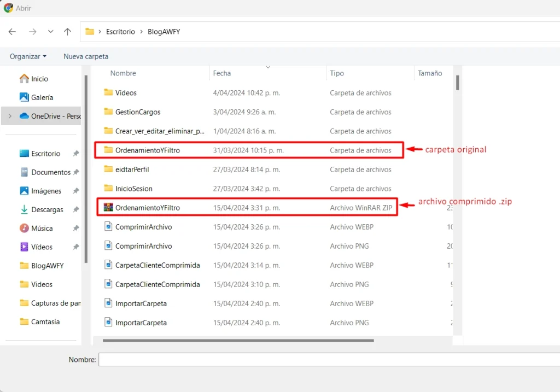This screenshot has width=560, height=392.
Task: Click the ImportarCarpeta WEBP file icon
Action: [x=108, y=303]
